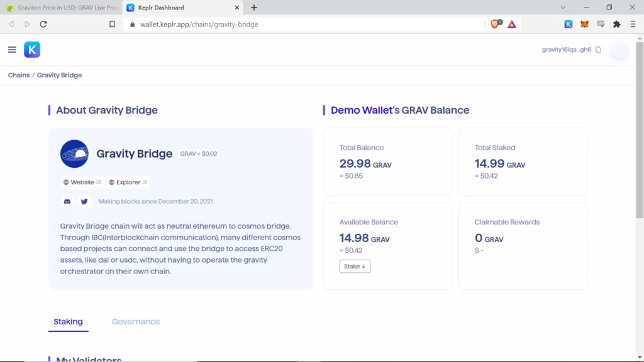Screen dimensions: 644x362
Task: Open the extensions puzzle menu
Action: pyautogui.click(x=616, y=25)
